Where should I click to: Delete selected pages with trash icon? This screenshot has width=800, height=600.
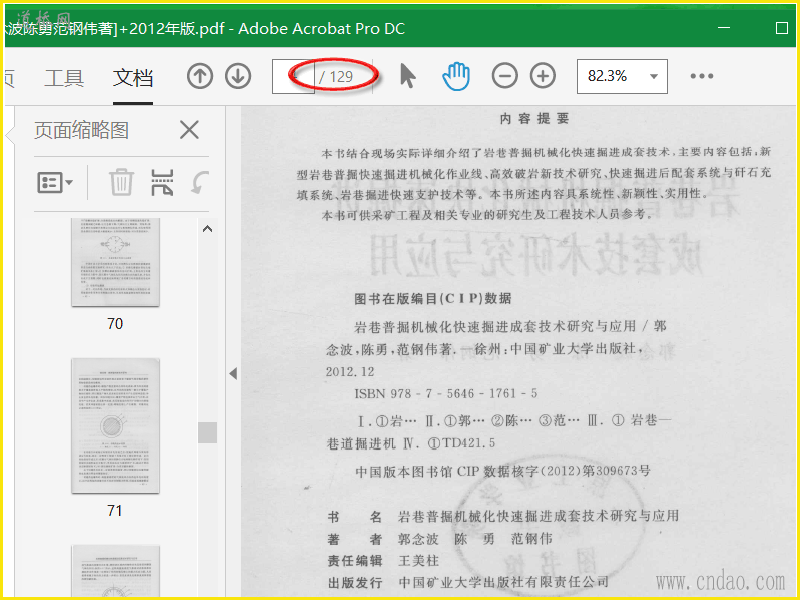point(121,182)
